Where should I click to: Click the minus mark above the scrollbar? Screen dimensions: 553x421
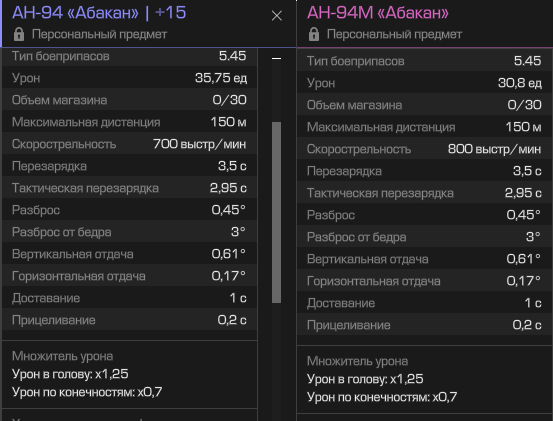pos(276,58)
